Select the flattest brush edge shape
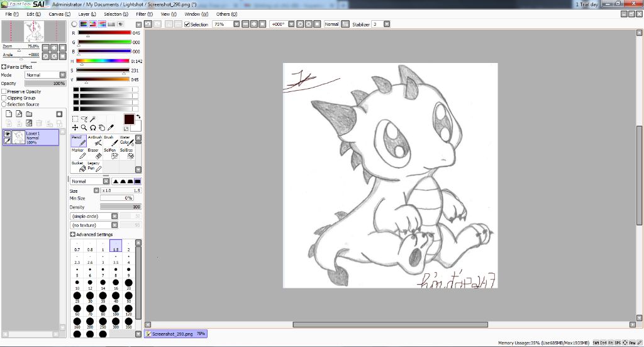The height and width of the screenshot is (347, 644). click(x=138, y=181)
